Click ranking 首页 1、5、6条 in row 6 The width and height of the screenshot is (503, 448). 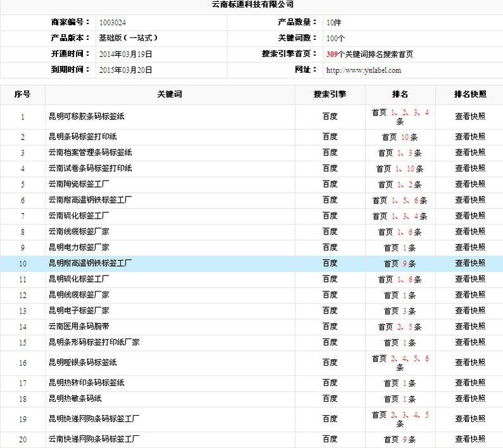click(400, 200)
